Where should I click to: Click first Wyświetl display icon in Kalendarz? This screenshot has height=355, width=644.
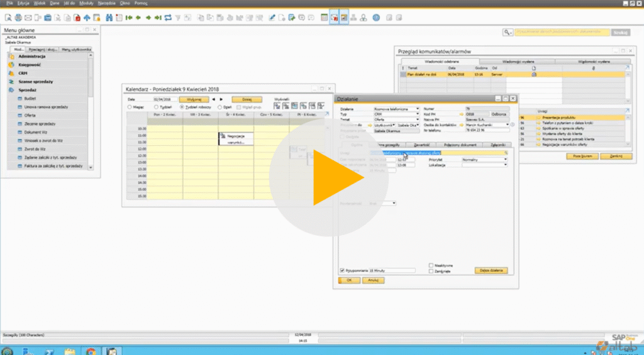pyautogui.click(x=277, y=106)
